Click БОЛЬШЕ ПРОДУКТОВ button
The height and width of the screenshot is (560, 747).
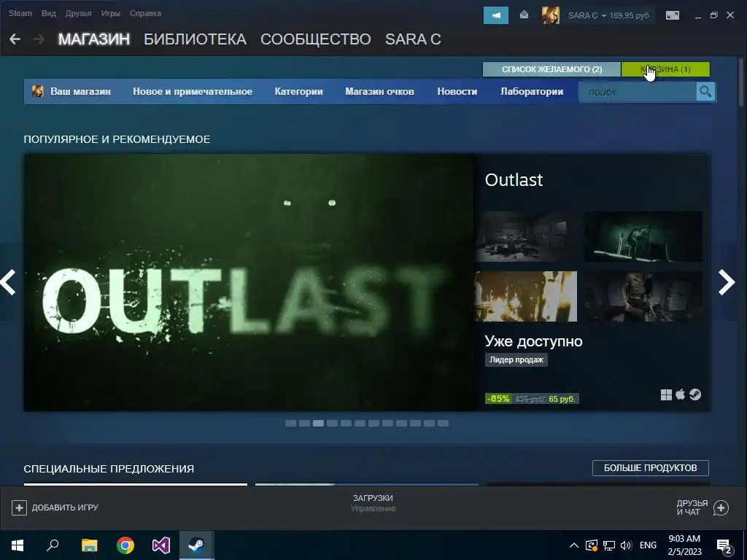[650, 468]
